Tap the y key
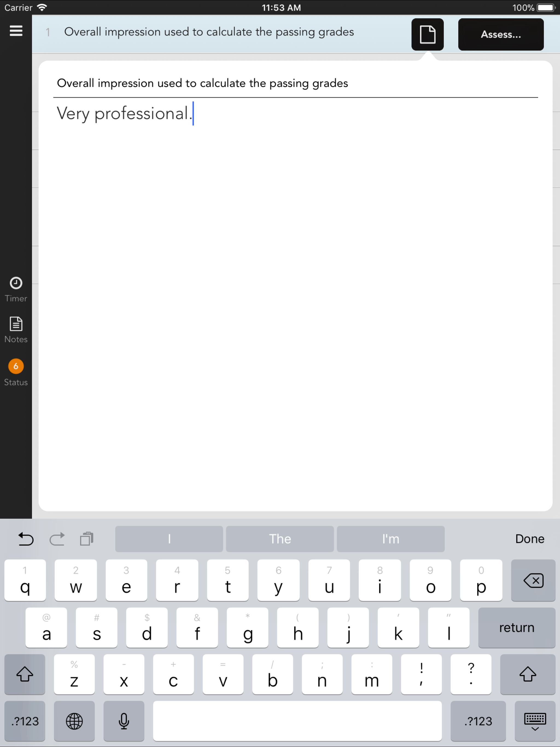 [x=278, y=580]
